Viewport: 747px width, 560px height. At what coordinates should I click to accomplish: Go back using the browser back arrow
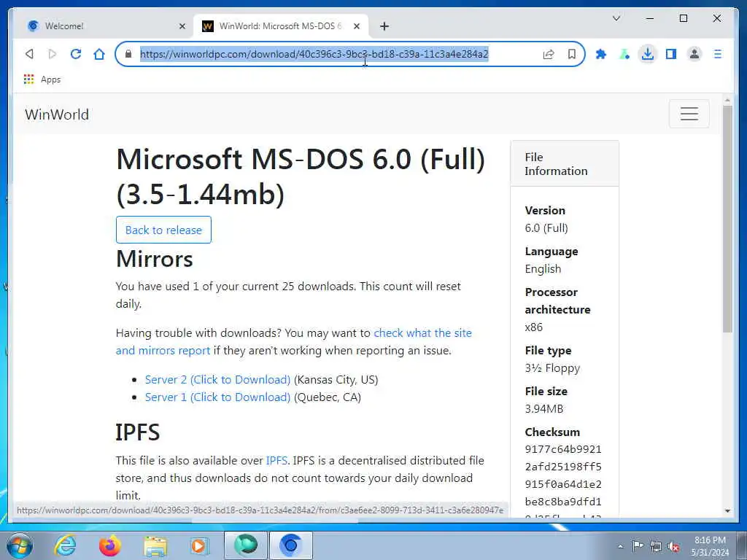(x=29, y=54)
